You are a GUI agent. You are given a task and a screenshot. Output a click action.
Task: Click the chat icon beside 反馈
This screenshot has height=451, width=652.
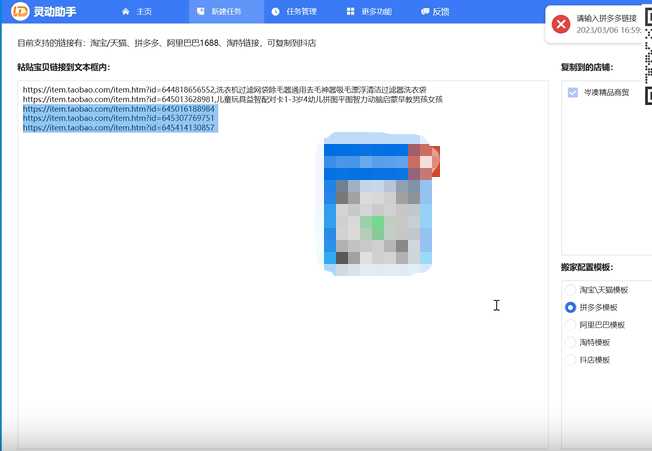coord(425,12)
